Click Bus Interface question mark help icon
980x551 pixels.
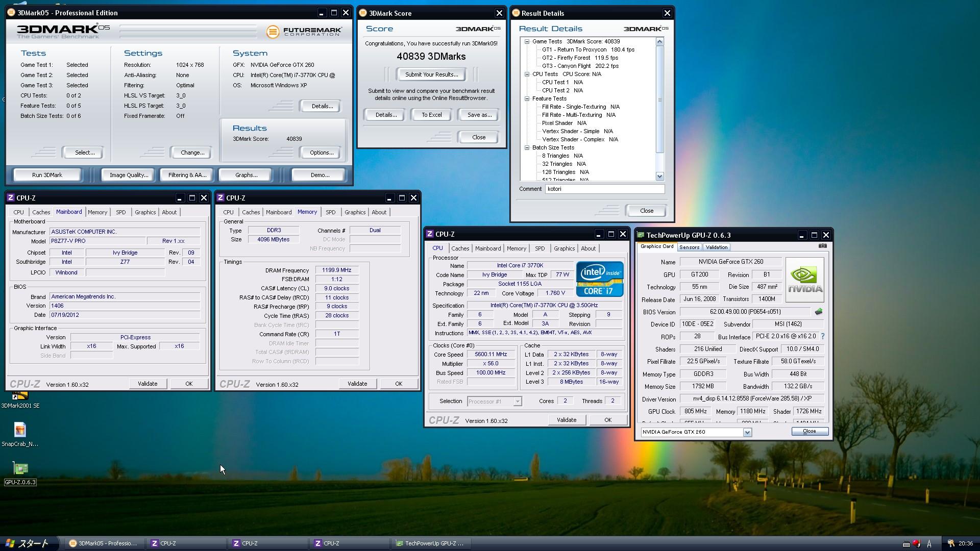click(x=822, y=337)
